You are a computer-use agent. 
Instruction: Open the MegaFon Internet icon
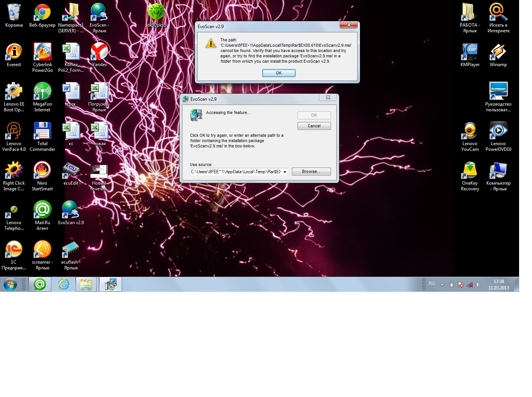pyautogui.click(x=42, y=92)
